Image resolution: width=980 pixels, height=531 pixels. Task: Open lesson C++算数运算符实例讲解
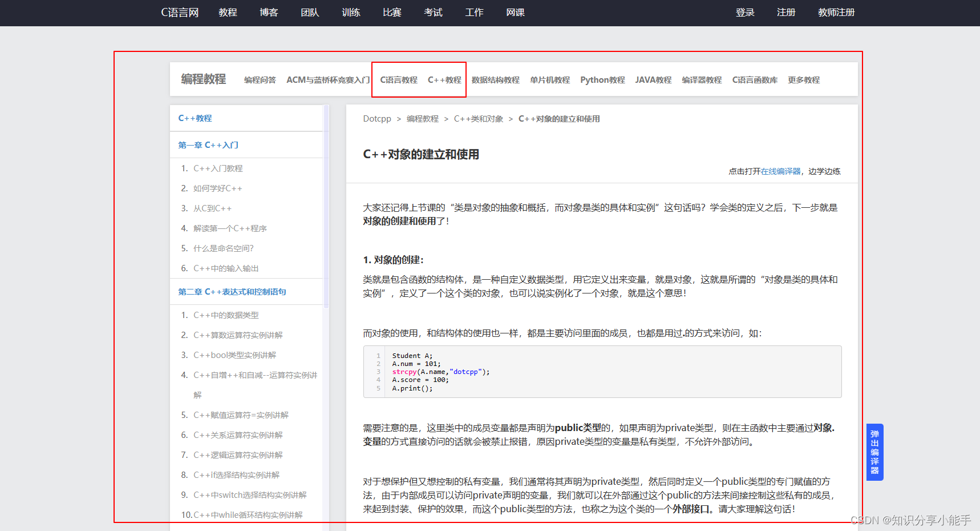pos(238,335)
